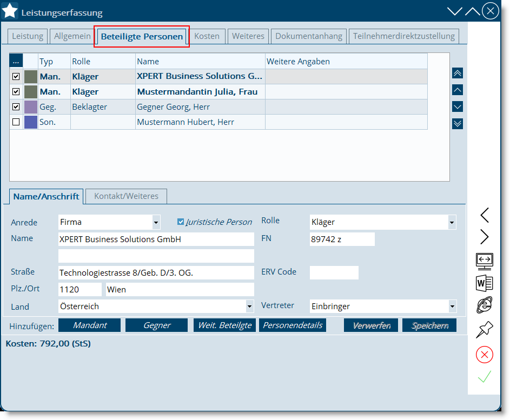Click the pushpin icon
Viewport: 510px width, 420px height.
pyautogui.click(x=484, y=329)
